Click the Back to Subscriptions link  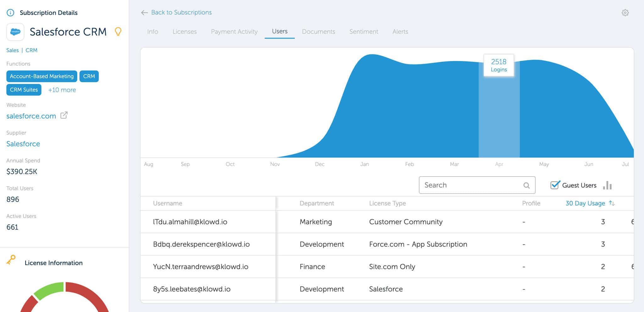pos(181,13)
